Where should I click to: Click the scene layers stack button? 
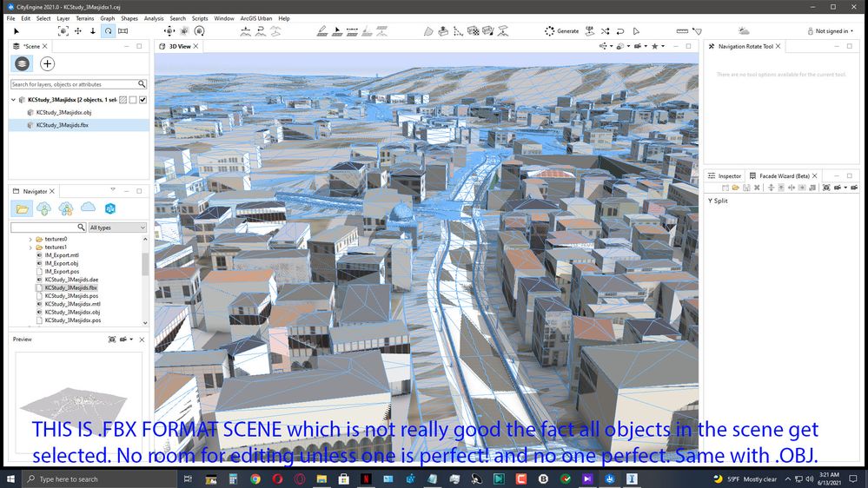(22, 63)
